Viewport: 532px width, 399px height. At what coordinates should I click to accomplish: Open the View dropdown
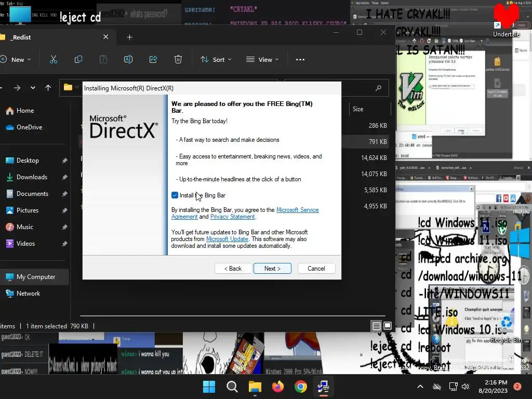pyautogui.click(x=262, y=59)
